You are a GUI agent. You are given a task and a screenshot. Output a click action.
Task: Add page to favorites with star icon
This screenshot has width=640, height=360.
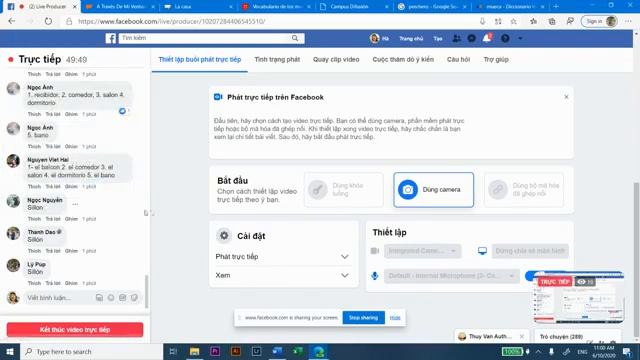point(514,21)
